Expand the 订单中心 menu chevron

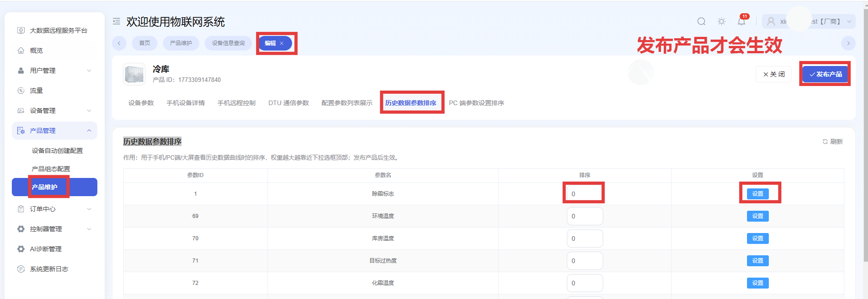point(89,209)
